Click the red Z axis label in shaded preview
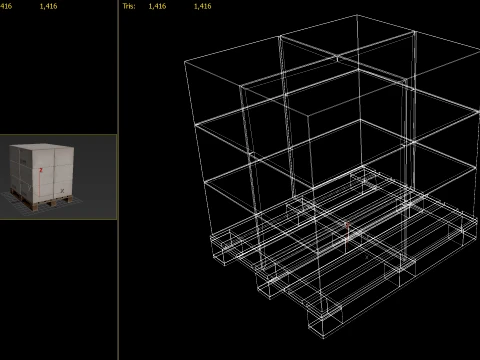480x360 pixels. click(41, 170)
